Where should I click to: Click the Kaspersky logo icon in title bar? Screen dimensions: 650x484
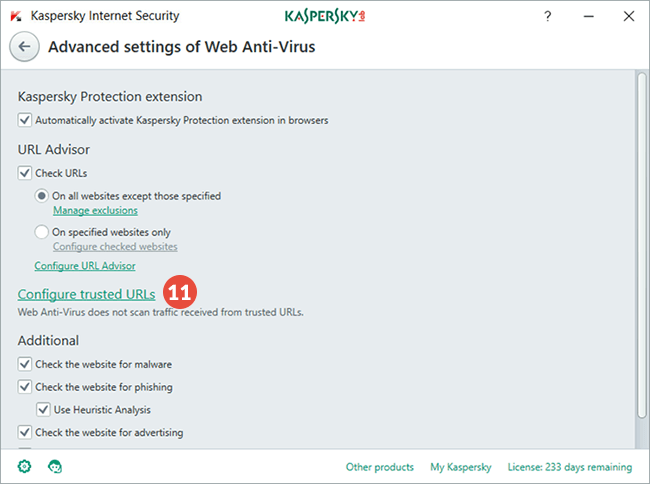pyautogui.click(x=15, y=17)
